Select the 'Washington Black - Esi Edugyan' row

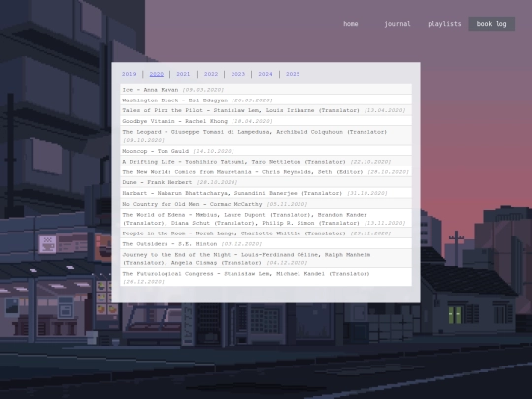(x=266, y=100)
